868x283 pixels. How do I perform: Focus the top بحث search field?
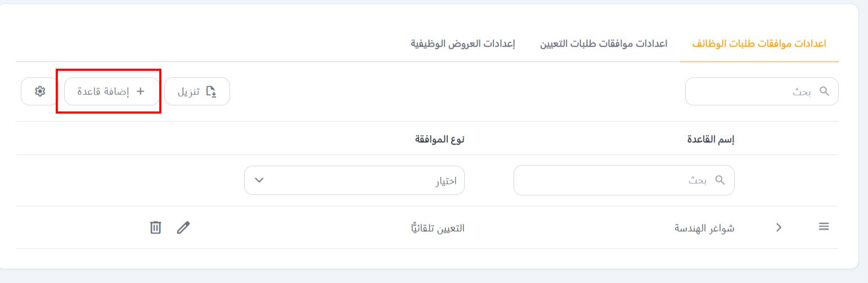click(x=754, y=91)
